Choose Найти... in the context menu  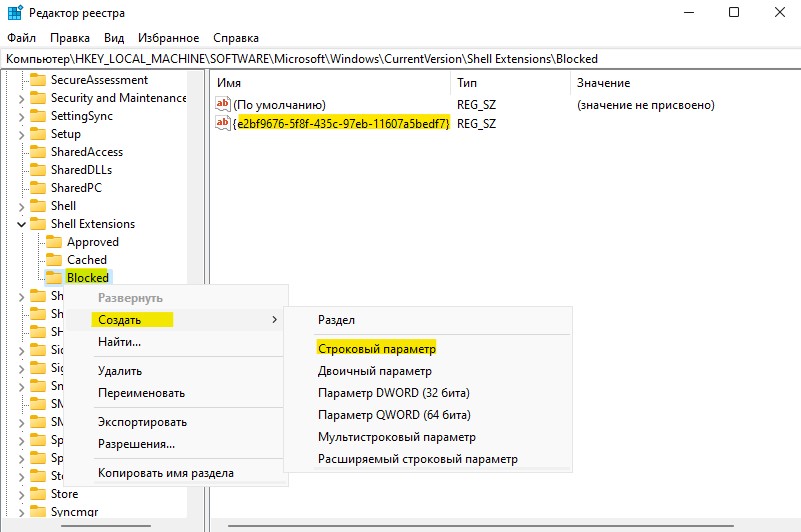pos(174,342)
